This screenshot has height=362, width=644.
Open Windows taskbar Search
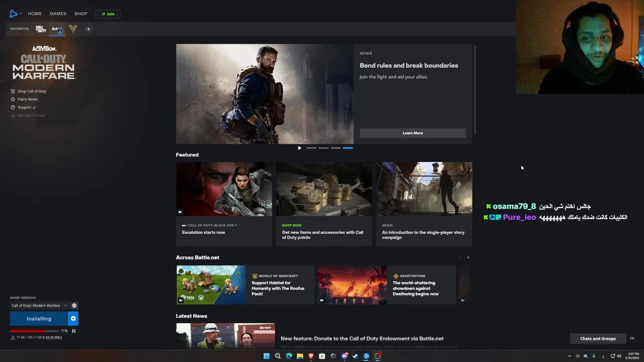[278, 356]
